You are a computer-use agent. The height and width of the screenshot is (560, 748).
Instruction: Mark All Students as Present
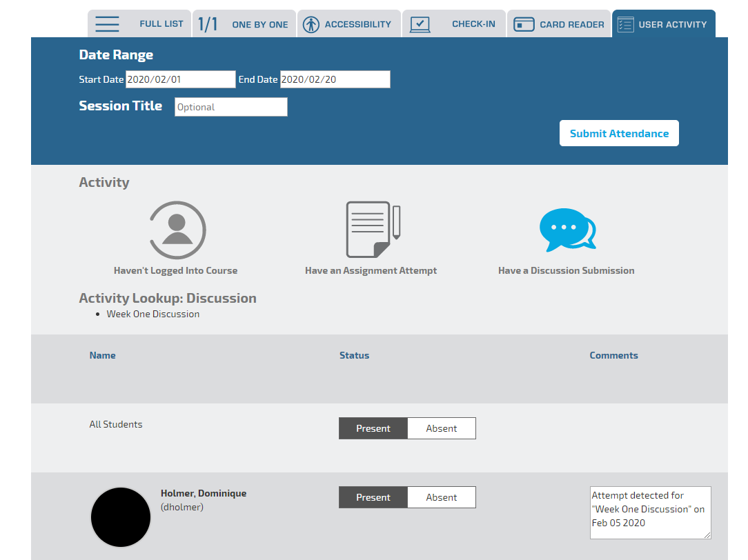pos(373,428)
